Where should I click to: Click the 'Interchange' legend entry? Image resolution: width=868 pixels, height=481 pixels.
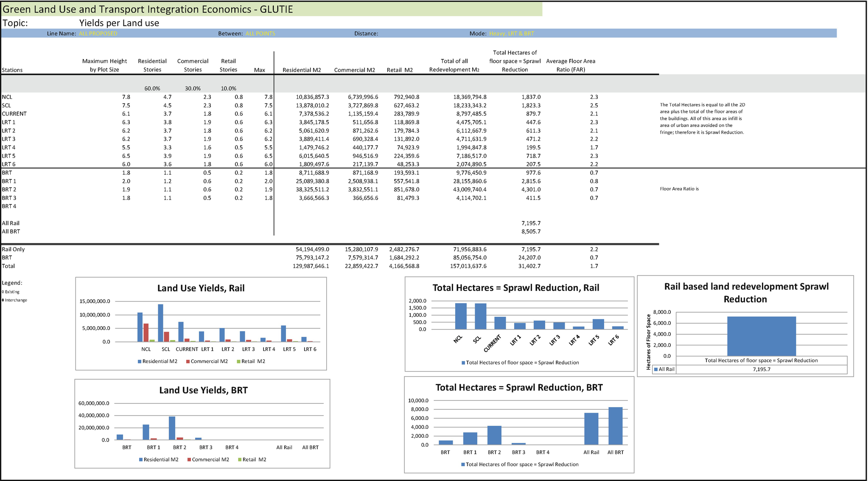[14, 300]
